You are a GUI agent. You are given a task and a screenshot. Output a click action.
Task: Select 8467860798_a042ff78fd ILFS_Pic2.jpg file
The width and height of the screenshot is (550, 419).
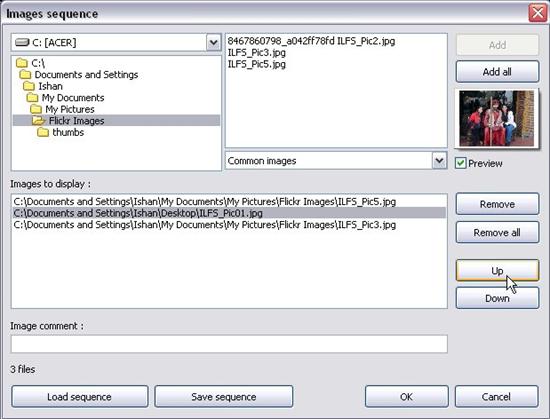(x=311, y=41)
